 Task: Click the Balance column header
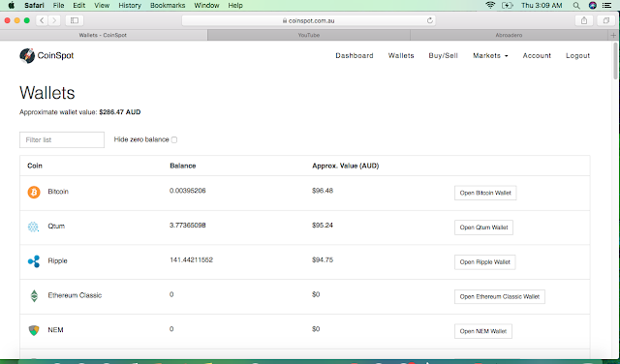click(183, 166)
